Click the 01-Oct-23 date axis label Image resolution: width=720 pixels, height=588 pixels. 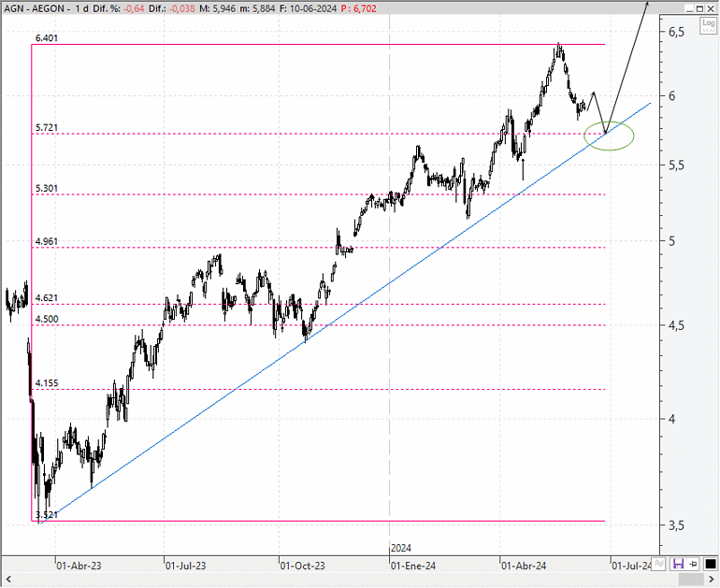tap(302, 566)
